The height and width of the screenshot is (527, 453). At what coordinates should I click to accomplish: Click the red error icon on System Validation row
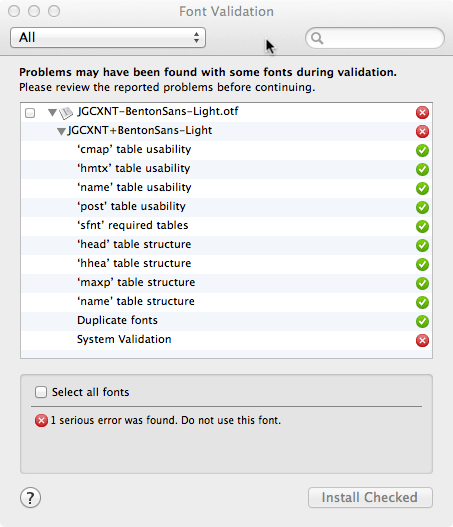(422, 340)
